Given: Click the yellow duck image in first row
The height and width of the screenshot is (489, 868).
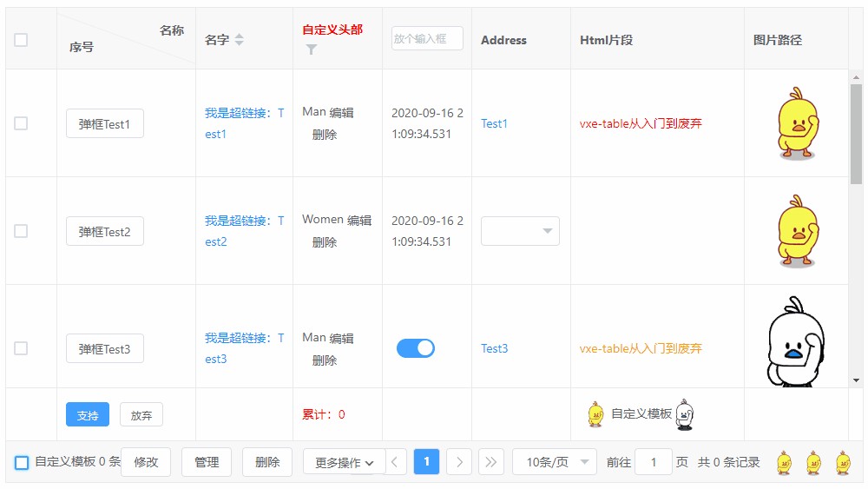Looking at the screenshot, I should pyautogui.click(x=796, y=123).
